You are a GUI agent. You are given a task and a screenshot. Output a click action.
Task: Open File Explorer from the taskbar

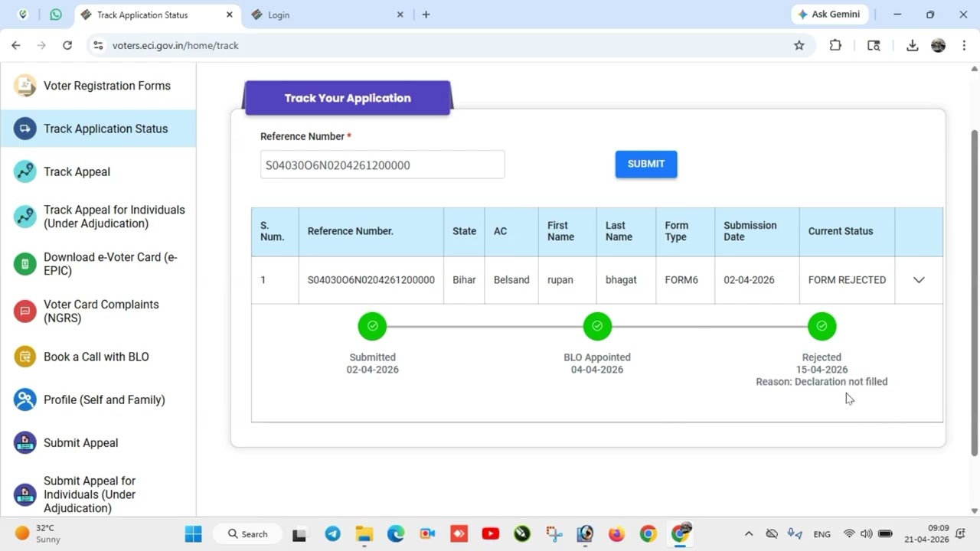point(364,534)
